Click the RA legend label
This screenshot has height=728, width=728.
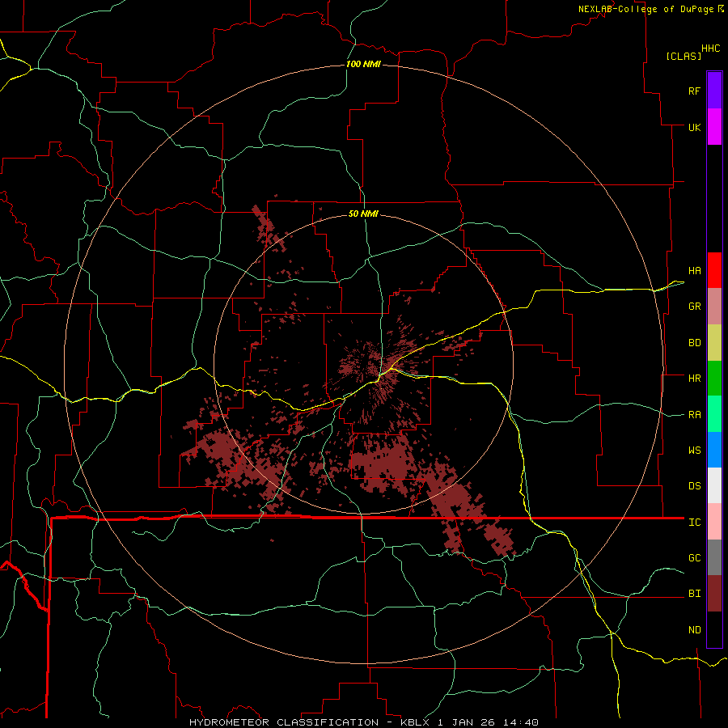[694, 415]
